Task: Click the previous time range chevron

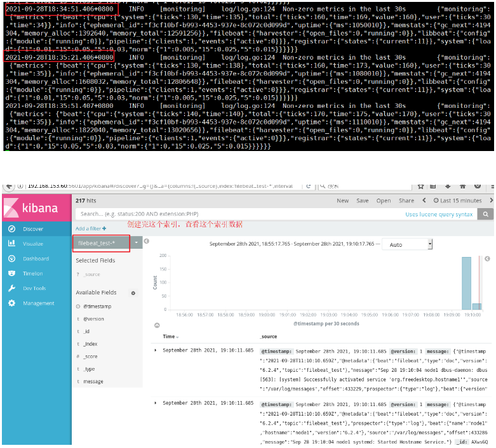Action: click(424, 201)
